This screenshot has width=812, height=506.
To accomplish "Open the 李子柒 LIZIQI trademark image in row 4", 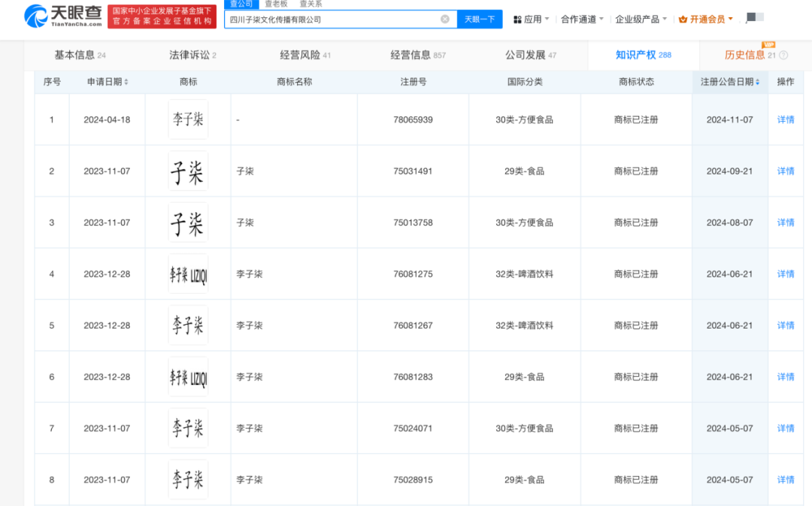I will click(188, 274).
